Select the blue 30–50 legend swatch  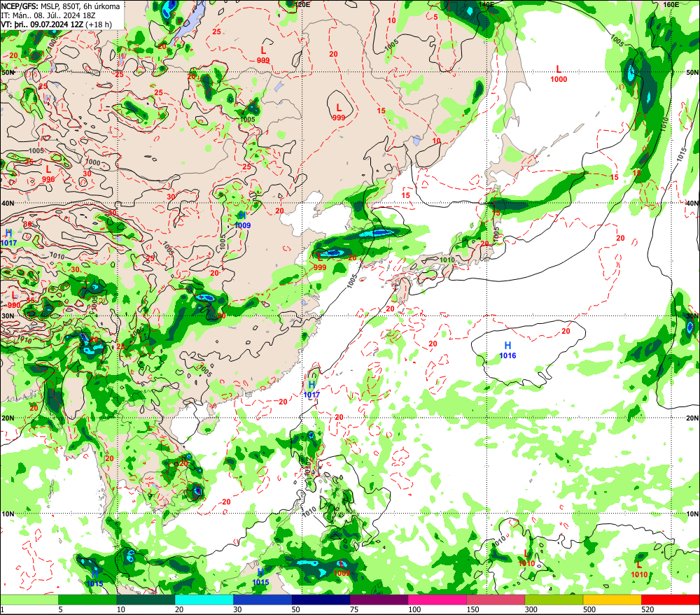262,600
